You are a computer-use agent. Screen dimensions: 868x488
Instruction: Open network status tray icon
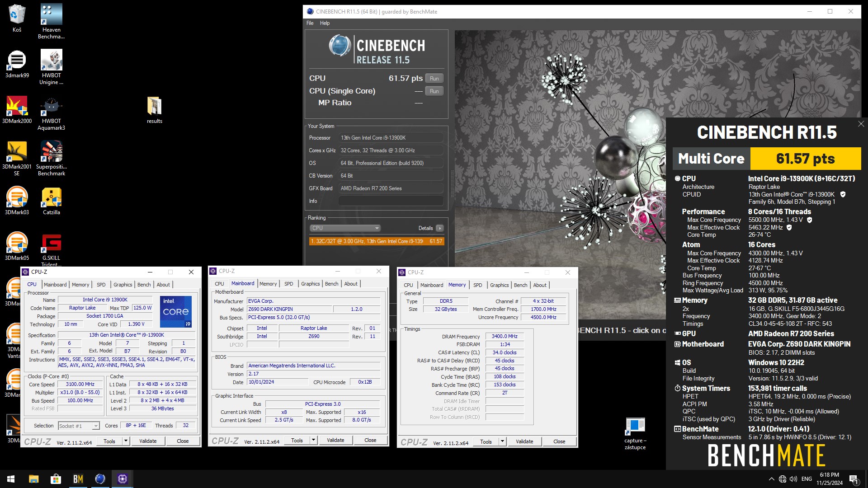783,479
